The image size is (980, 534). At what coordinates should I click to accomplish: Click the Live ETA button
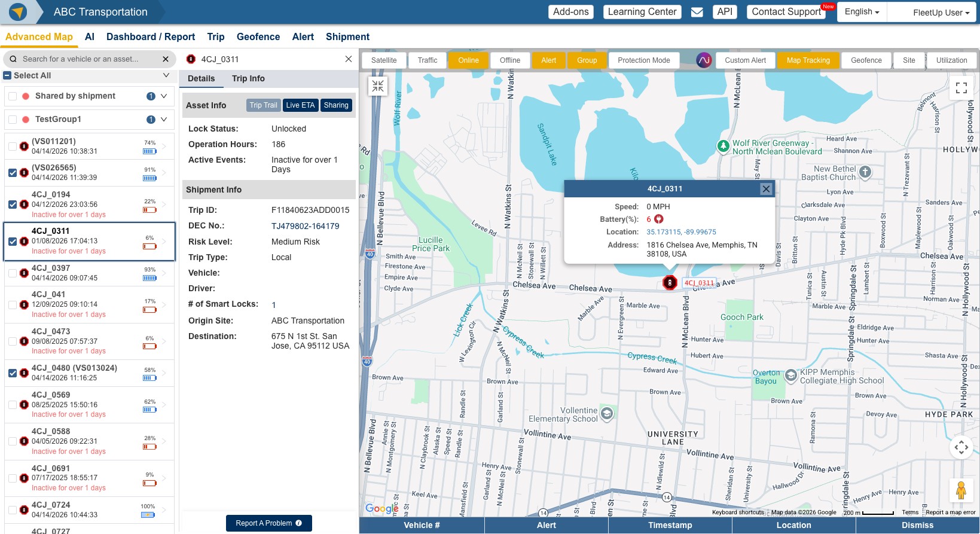pyautogui.click(x=300, y=105)
